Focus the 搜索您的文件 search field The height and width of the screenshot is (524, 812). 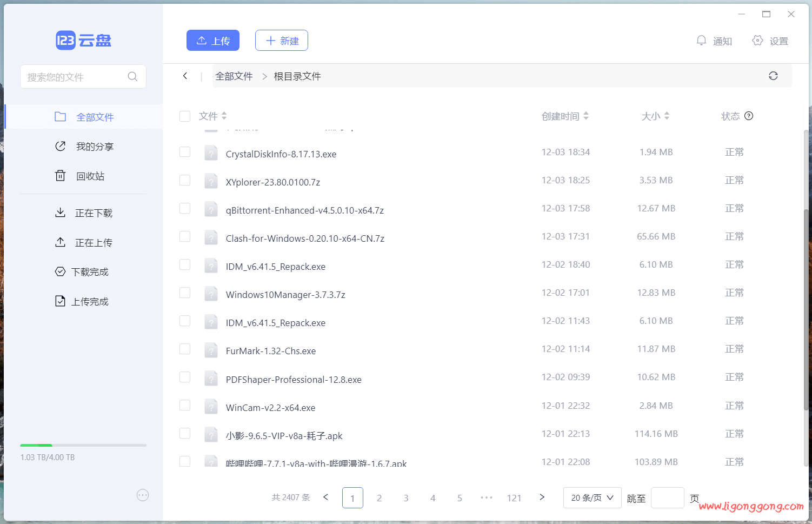(83, 77)
